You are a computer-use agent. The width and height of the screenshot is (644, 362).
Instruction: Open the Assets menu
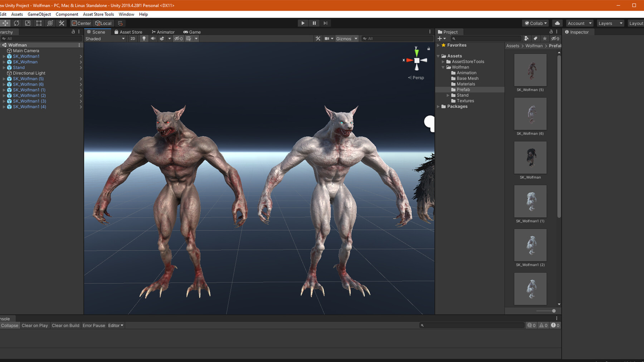[x=17, y=14]
